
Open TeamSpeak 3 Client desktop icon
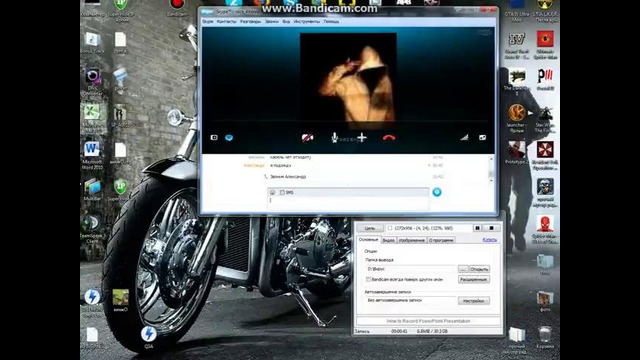92,229
